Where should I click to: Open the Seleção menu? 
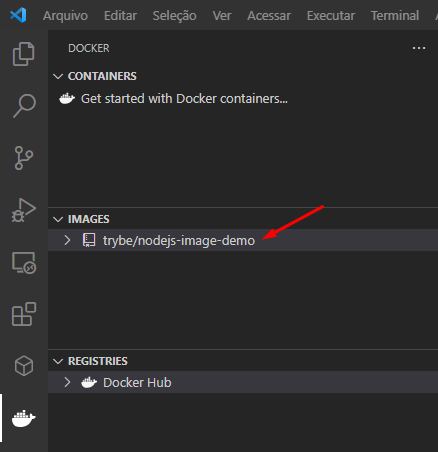click(174, 16)
